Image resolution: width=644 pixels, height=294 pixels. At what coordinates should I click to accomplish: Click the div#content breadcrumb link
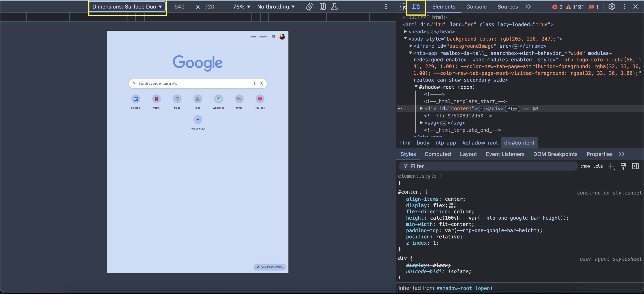pos(519,143)
